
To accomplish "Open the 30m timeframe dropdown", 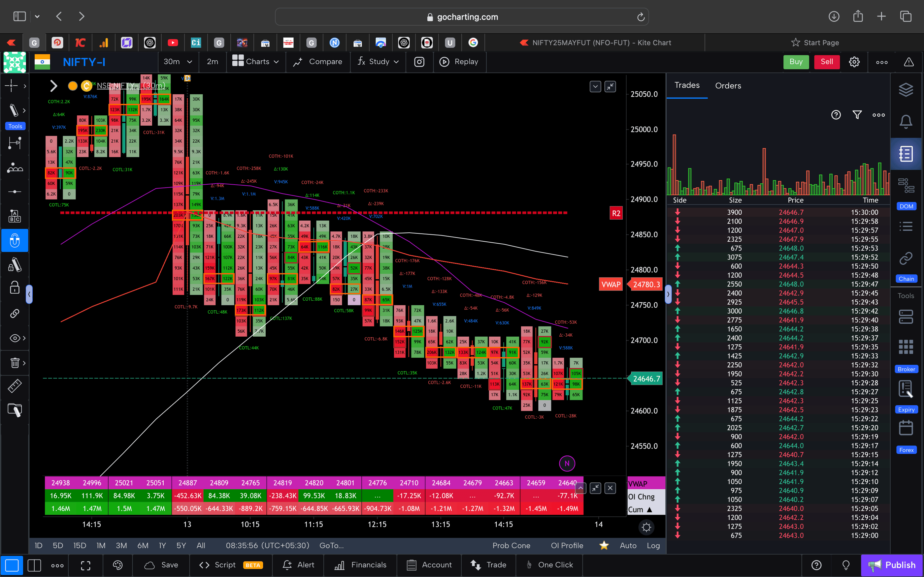I will 178,61.
